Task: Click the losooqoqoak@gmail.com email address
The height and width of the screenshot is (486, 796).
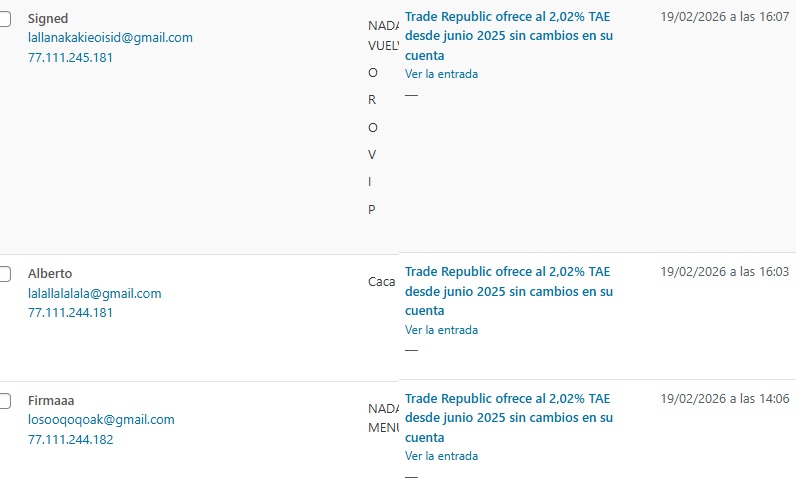Action: pyautogui.click(x=101, y=420)
